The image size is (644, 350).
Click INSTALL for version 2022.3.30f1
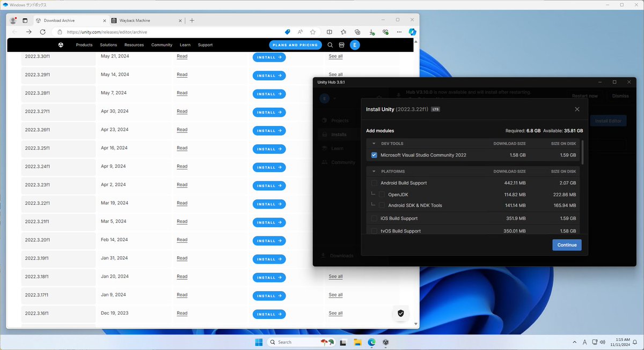(x=269, y=57)
